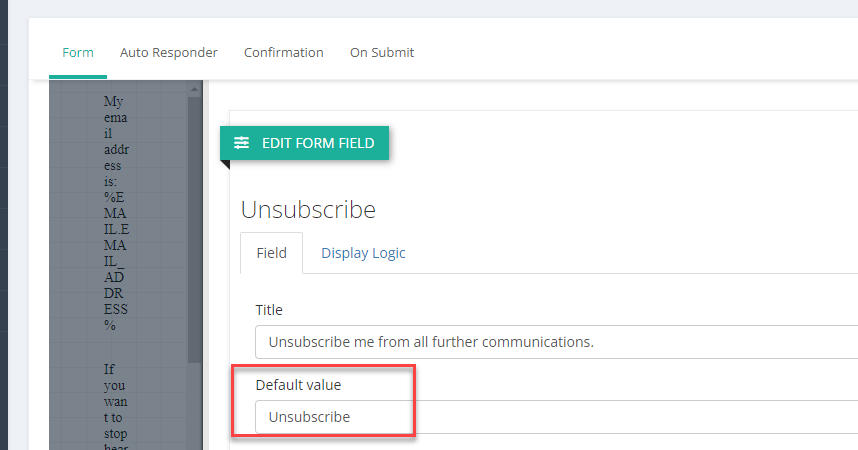The image size is (858, 450).
Task: Click the large Unsubscribe heading
Action: (x=308, y=210)
